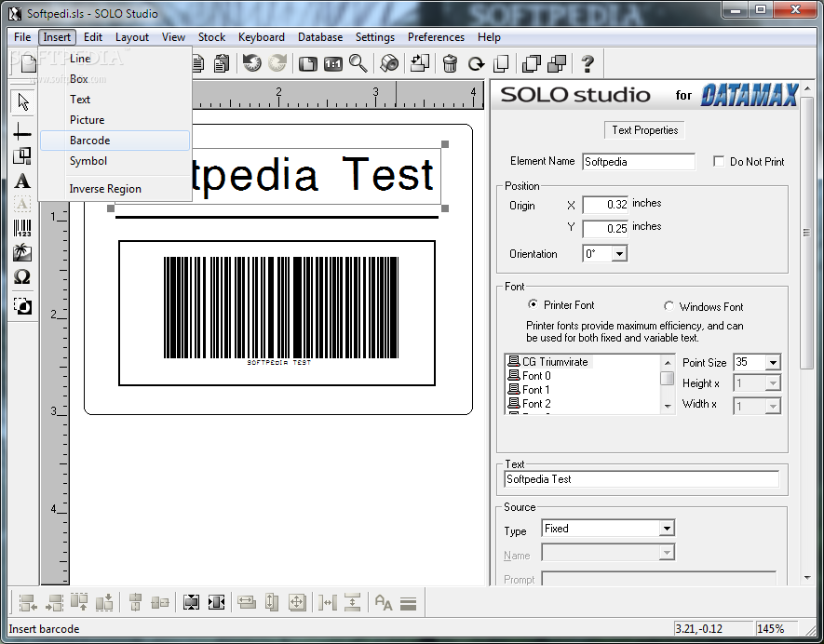Click the make same width icon
824x644 pixels.
tap(247, 602)
